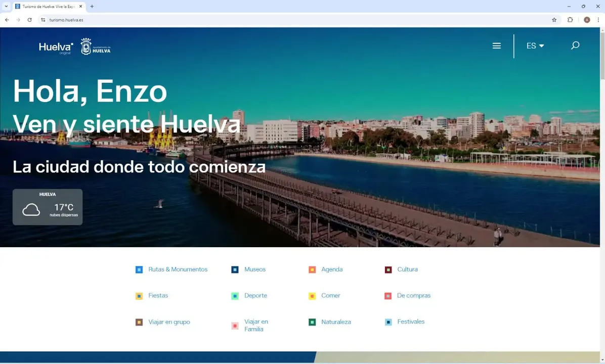Expand the ES language dropdown
Image resolution: width=605 pixels, height=364 pixels.
tap(535, 45)
